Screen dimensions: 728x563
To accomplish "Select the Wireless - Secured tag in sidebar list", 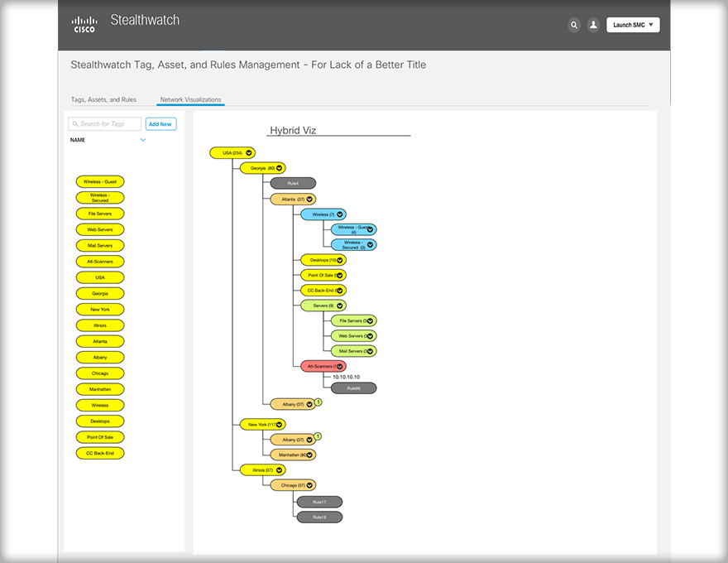I will (x=100, y=198).
